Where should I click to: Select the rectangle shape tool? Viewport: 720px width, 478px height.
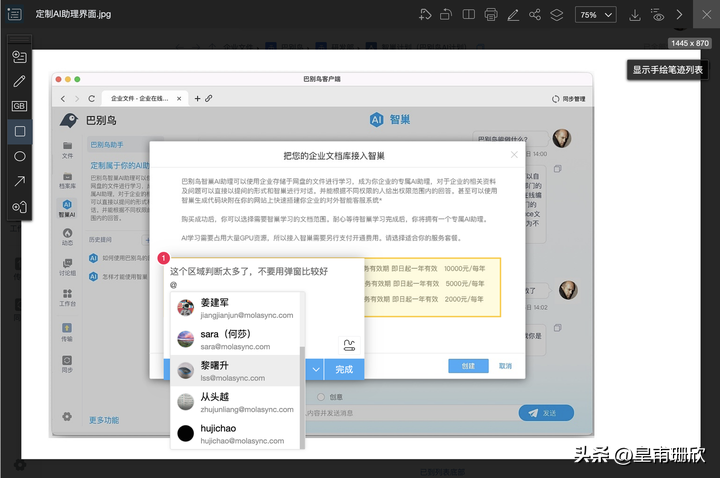coord(20,131)
